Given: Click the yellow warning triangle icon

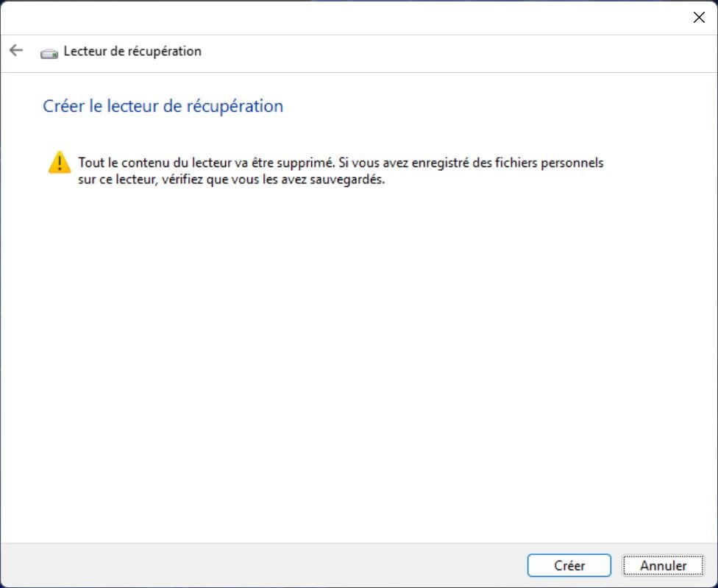Looking at the screenshot, I should [x=59, y=163].
